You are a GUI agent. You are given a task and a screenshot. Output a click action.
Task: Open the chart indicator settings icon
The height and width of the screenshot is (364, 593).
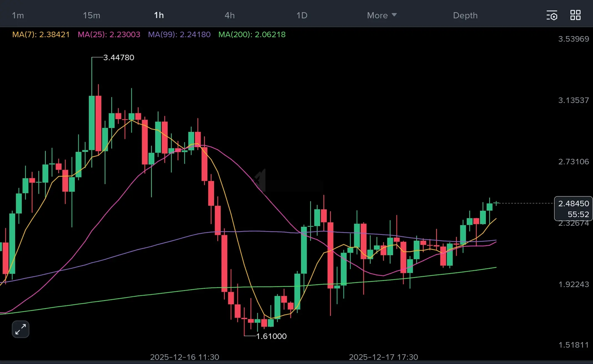(552, 15)
